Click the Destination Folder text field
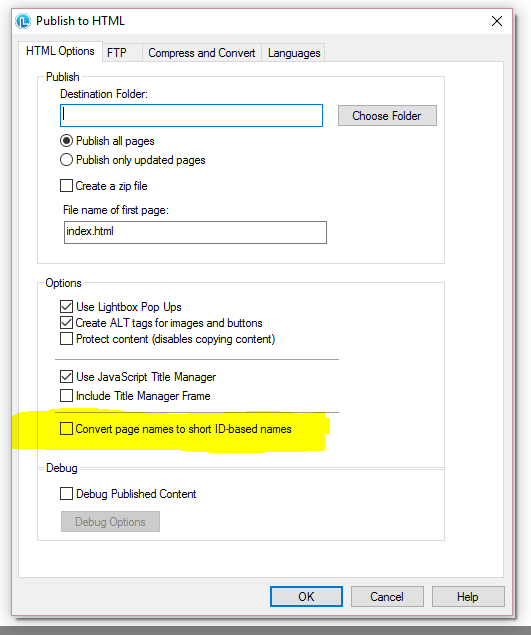The width and height of the screenshot is (531, 635). [191, 115]
